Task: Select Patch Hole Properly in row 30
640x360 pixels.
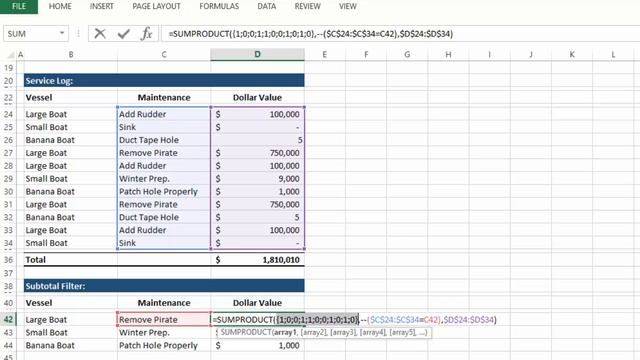Action: pyautogui.click(x=164, y=192)
